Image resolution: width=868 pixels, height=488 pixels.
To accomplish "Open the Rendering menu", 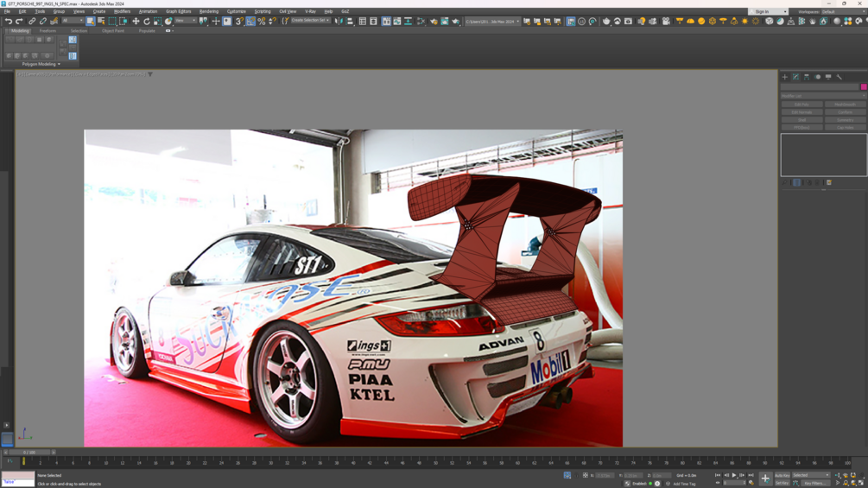I will pyautogui.click(x=209, y=11).
